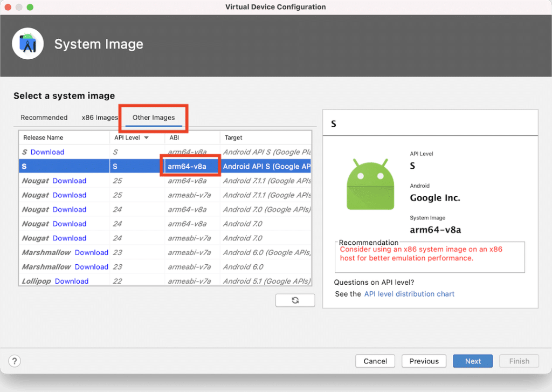This screenshot has height=392, width=552.
Task: Click the 22 API level cell
Action: [x=137, y=281]
